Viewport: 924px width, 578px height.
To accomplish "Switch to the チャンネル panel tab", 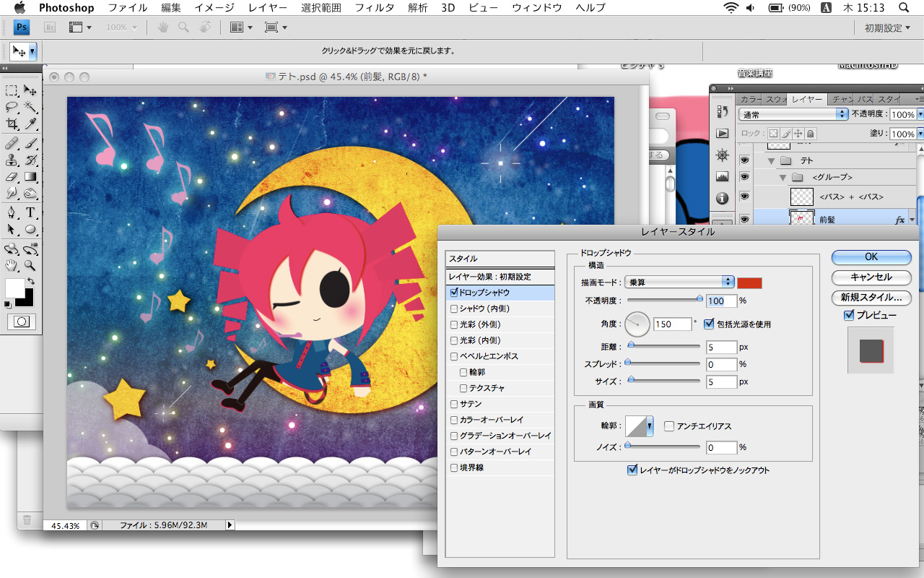I will click(x=841, y=99).
